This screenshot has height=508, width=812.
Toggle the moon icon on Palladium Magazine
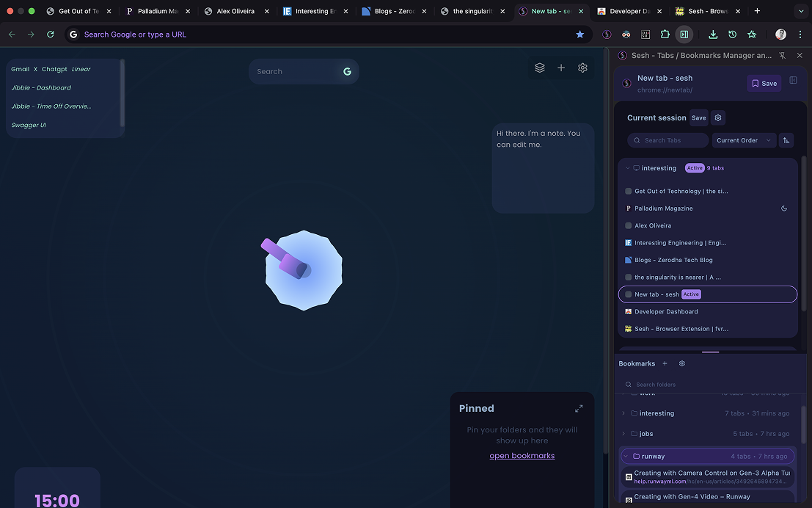[x=784, y=208]
